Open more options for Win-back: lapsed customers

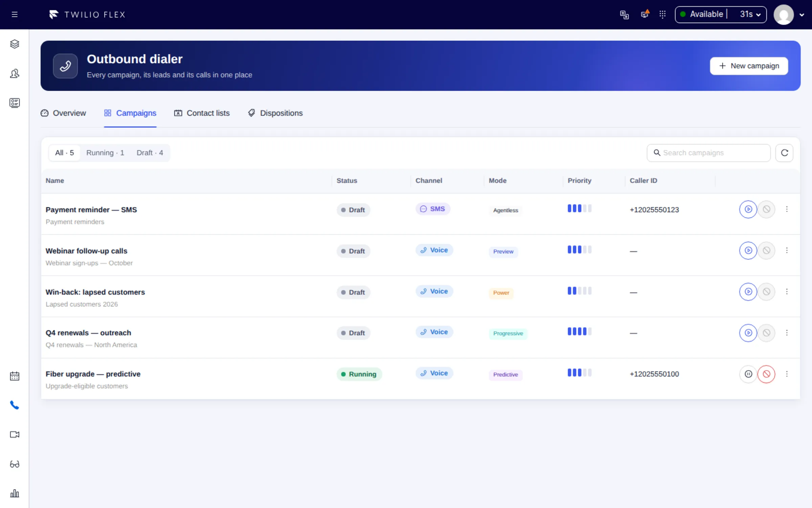(787, 292)
